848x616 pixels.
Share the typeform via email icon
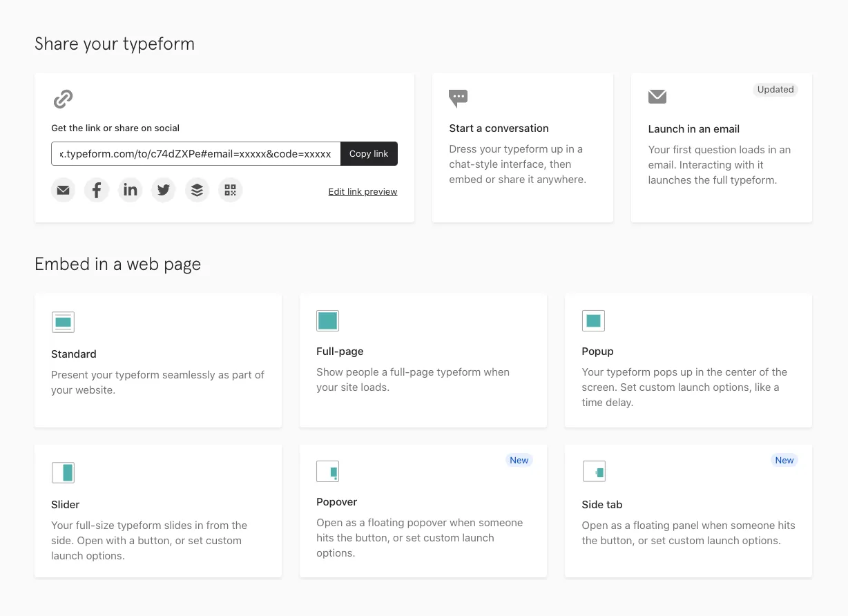click(x=63, y=189)
